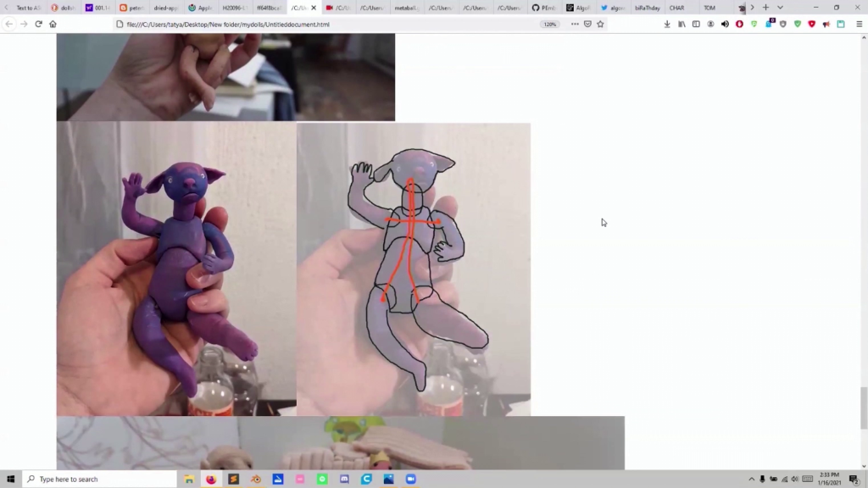This screenshot has height=488, width=868.
Task: Open Spotify-like green taskbar icon
Action: coord(322,480)
